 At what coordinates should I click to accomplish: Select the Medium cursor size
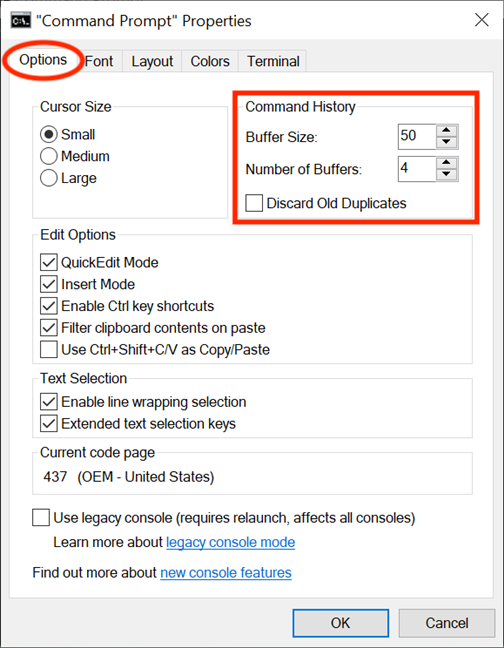pos(48,156)
